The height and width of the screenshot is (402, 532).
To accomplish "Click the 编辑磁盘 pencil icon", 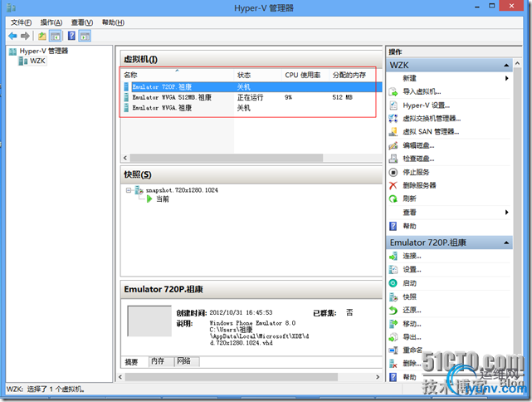I will (393, 145).
